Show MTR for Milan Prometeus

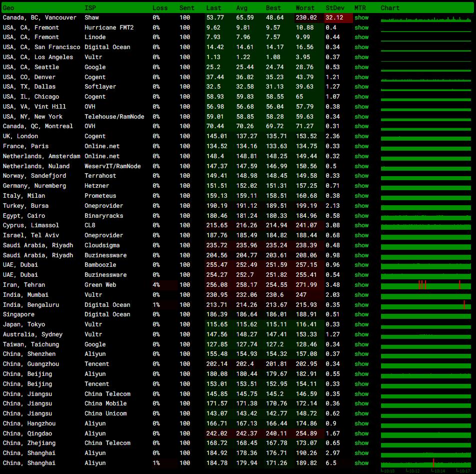coord(361,196)
